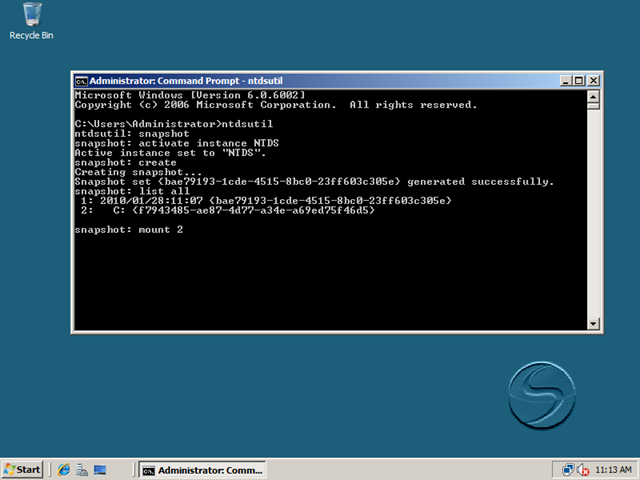Click the "Snapshot set ... generated successfully" line
640x480 pixels.
[314, 182]
